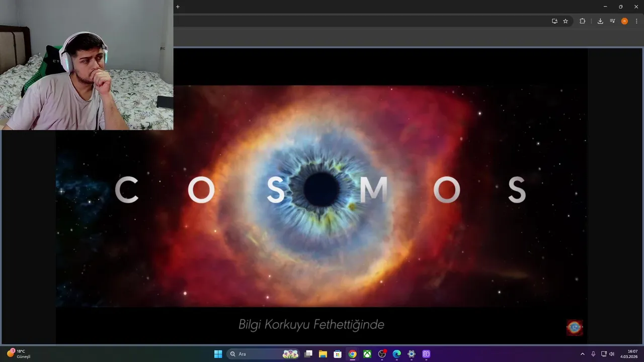Screen dimensions: 644x362
Task: Click the Ara taskbar search box
Action: click(x=263, y=354)
